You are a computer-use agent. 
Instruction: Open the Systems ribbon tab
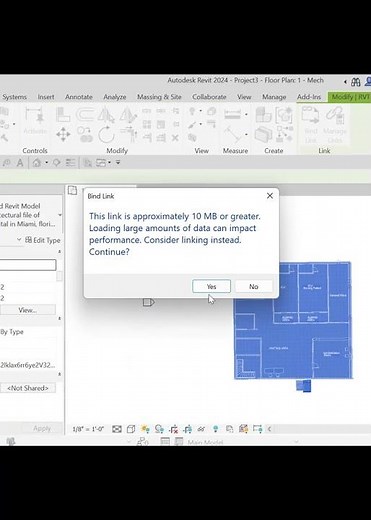14,97
